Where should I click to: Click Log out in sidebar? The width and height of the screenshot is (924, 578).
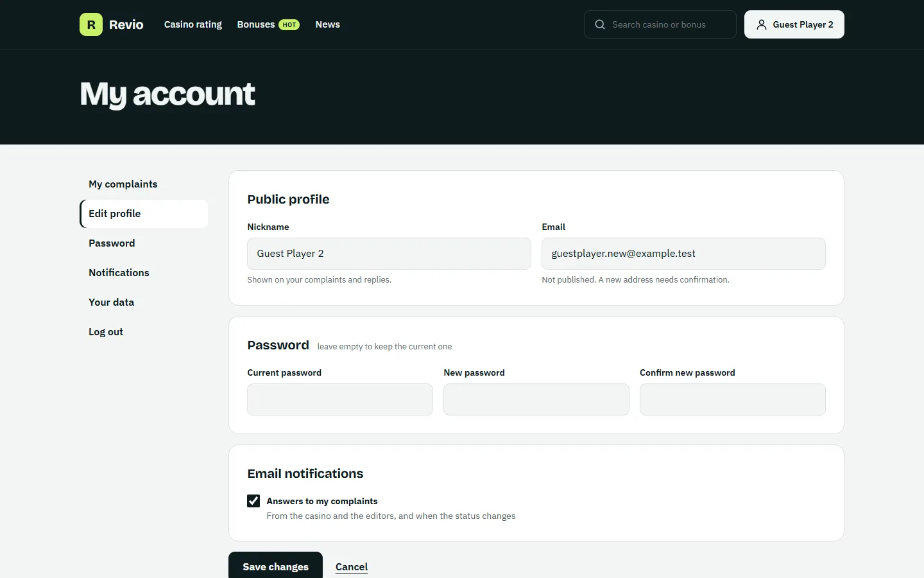point(144,332)
